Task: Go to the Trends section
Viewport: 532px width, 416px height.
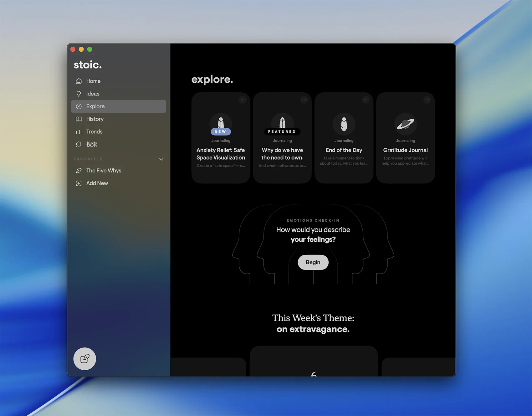Action: (94, 132)
